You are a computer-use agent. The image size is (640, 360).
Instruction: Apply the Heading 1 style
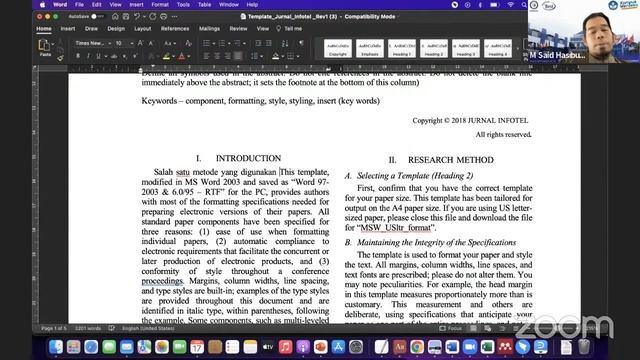(x=402, y=49)
